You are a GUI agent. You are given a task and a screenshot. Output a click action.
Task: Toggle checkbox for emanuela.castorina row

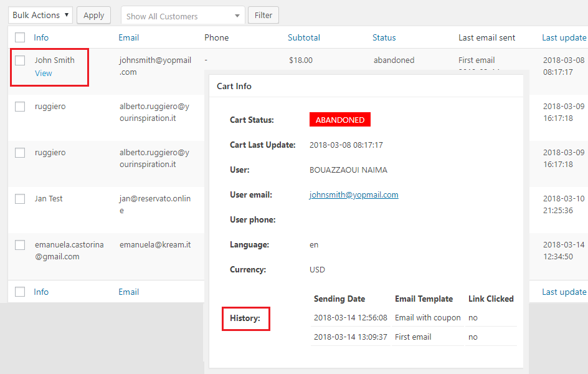(x=20, y=245)
